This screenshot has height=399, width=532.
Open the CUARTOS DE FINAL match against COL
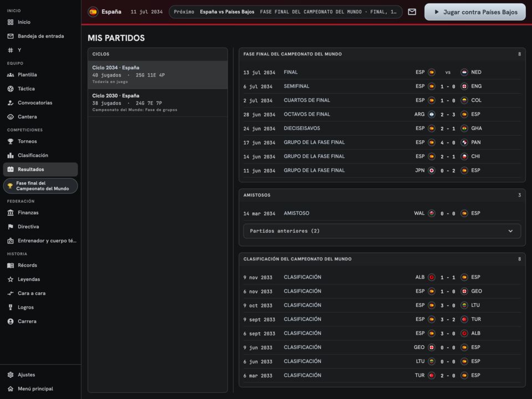pos(382,100)
